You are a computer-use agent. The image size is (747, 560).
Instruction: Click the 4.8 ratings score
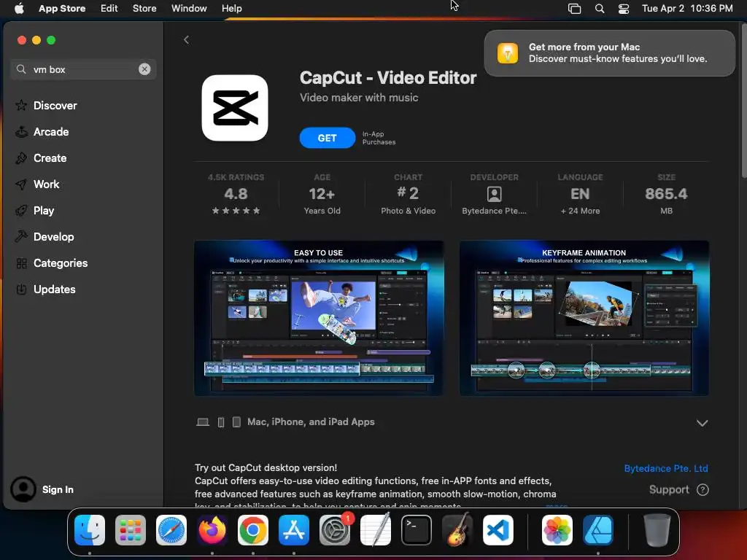236,194
